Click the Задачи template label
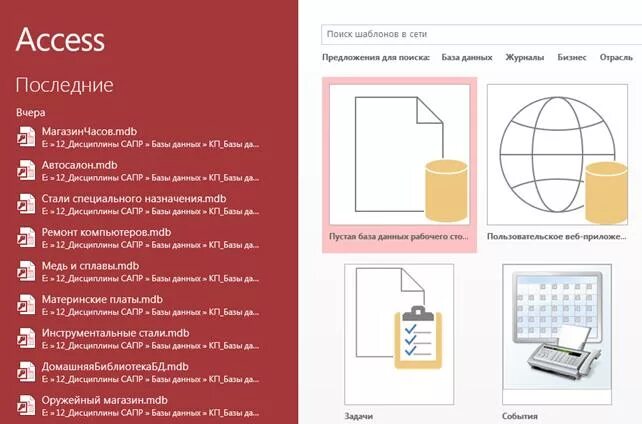This screenshot has width=642, height=424. pyautogui.click(x=359, y=416)
